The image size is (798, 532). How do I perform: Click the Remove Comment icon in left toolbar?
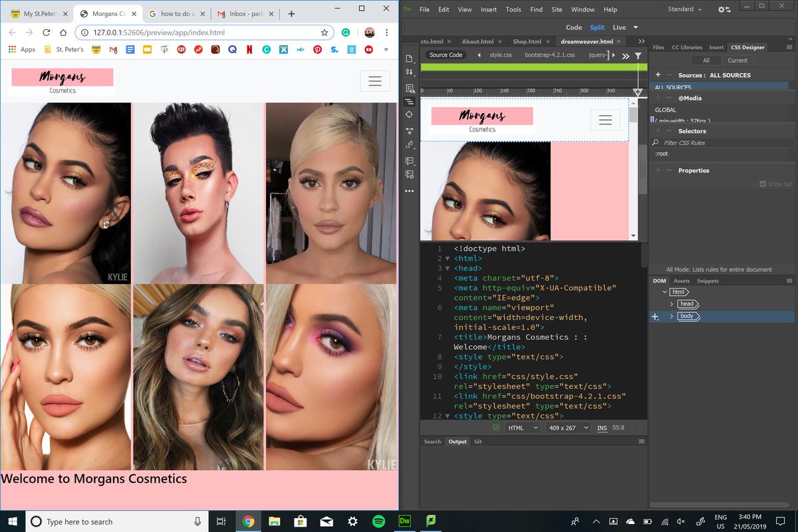409,174
